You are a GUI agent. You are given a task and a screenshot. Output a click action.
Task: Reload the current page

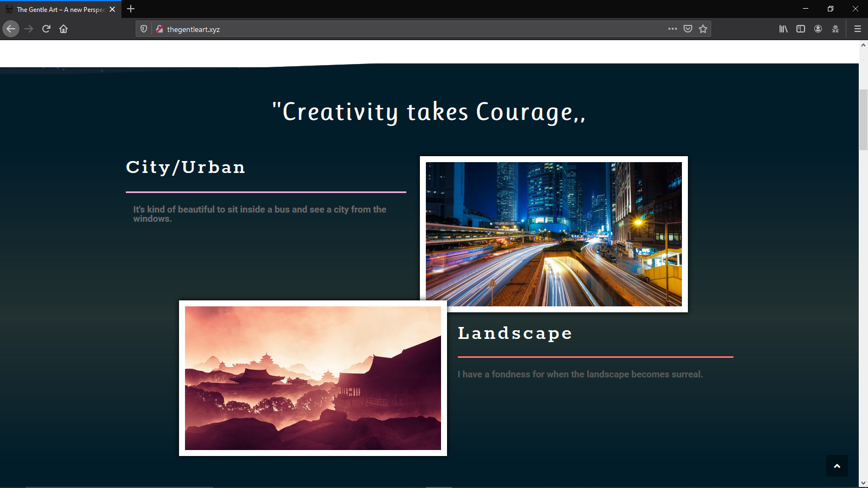pyautogui.click(x=46, y=29)
